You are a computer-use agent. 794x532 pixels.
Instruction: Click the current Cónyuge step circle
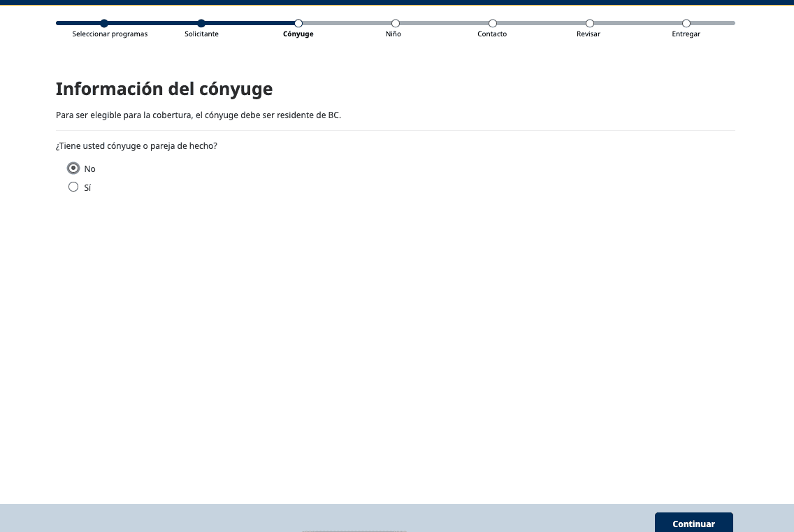[298, 23]
